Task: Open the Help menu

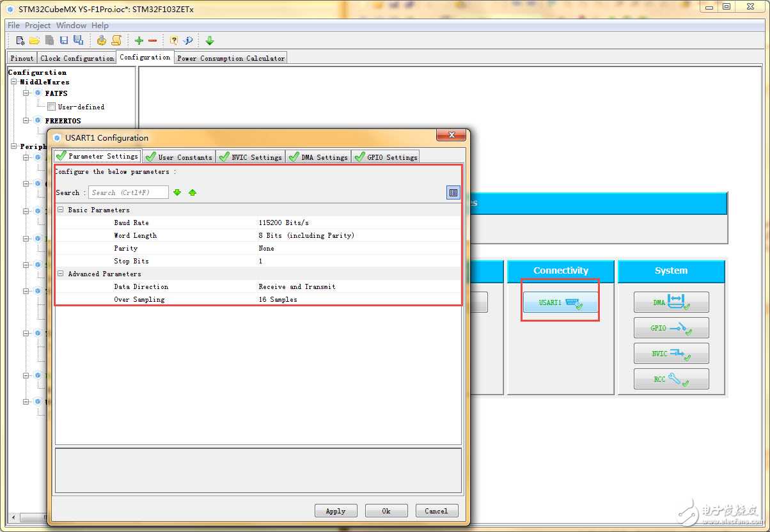Action: click(x=100, y=26)
